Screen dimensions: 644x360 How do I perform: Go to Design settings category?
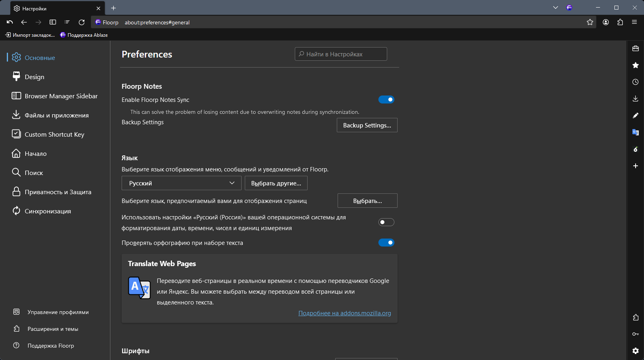click(34, 77)
